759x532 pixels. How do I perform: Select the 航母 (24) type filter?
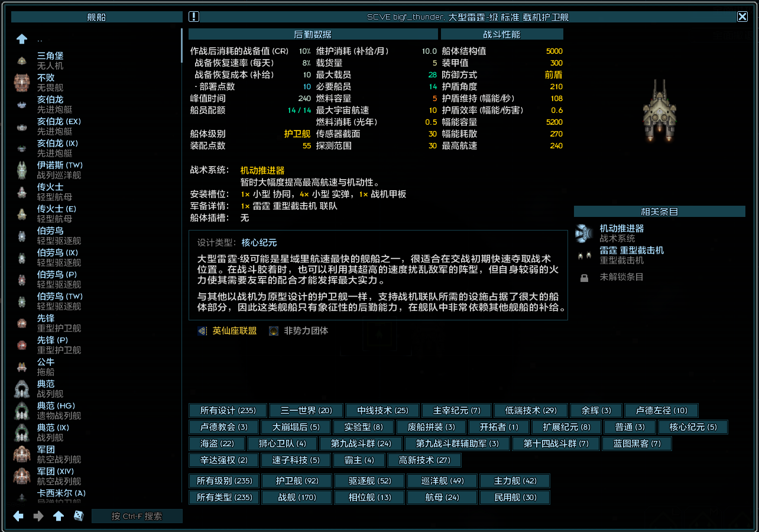click(x=442, y=498)
